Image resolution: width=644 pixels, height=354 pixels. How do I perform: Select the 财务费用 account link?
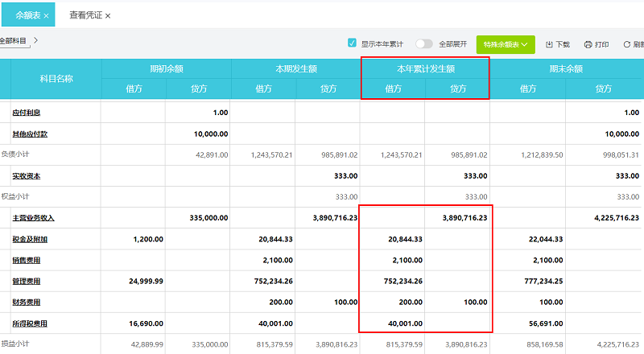pyautogui.click(x=26, y=302)
